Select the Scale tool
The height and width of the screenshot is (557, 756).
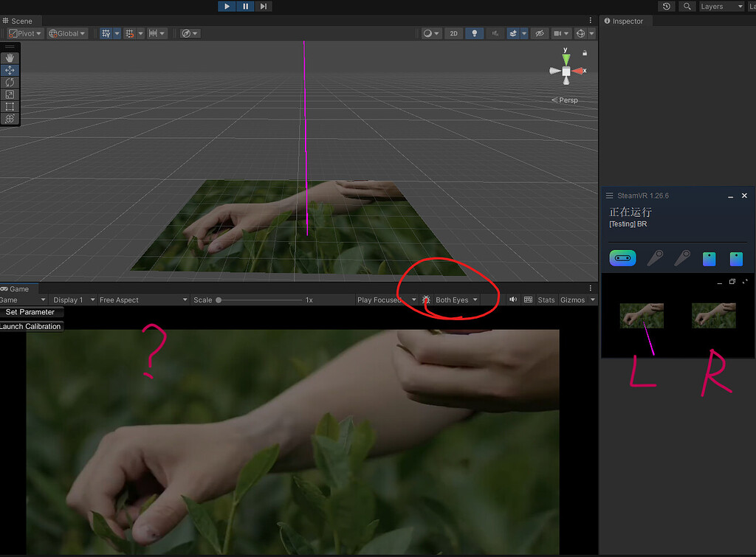point(10,94)
